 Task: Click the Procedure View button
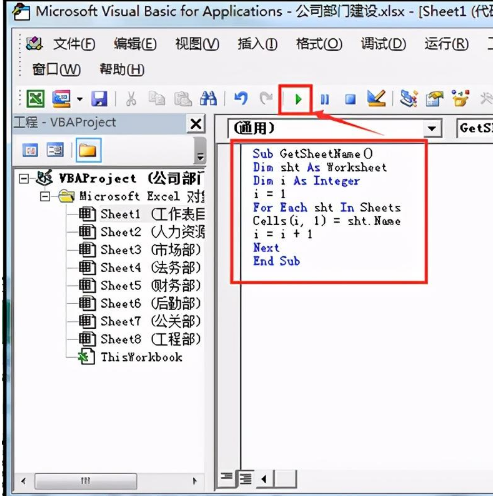pyautogui.click(x=226, y=479)
